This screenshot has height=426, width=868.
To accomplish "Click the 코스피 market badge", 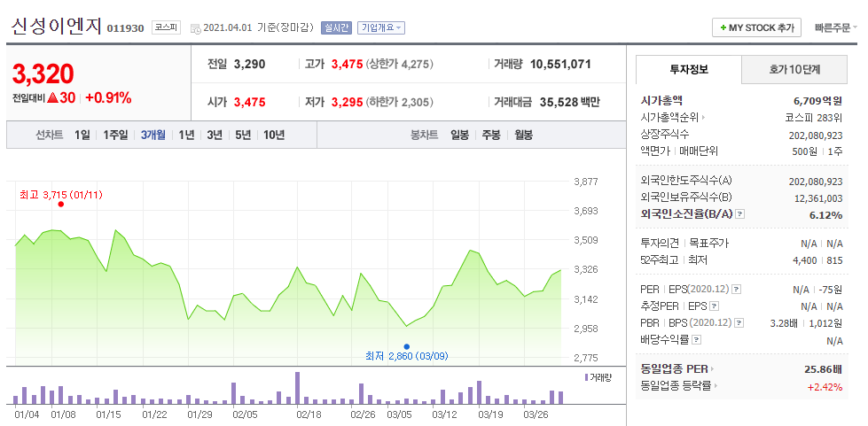I will pos(166,27).
